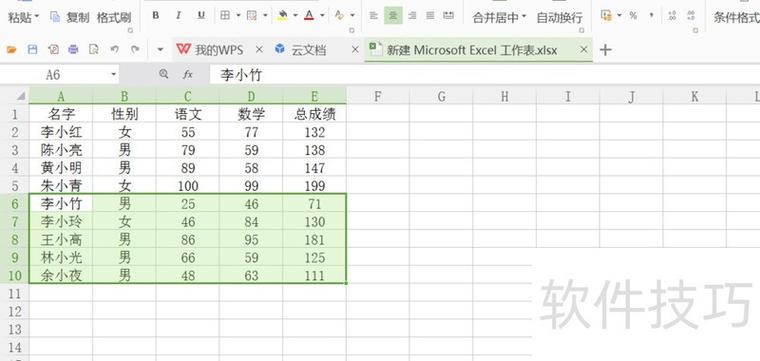Apply yellow fill color
The width and height of the screenshot is (760, 361).
(x=282, y=16)
